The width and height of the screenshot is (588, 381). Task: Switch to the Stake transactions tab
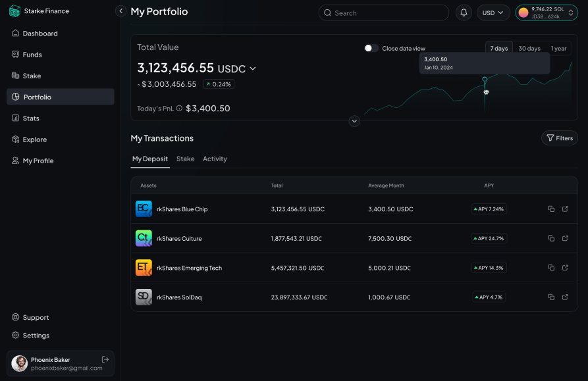point(185,159)
